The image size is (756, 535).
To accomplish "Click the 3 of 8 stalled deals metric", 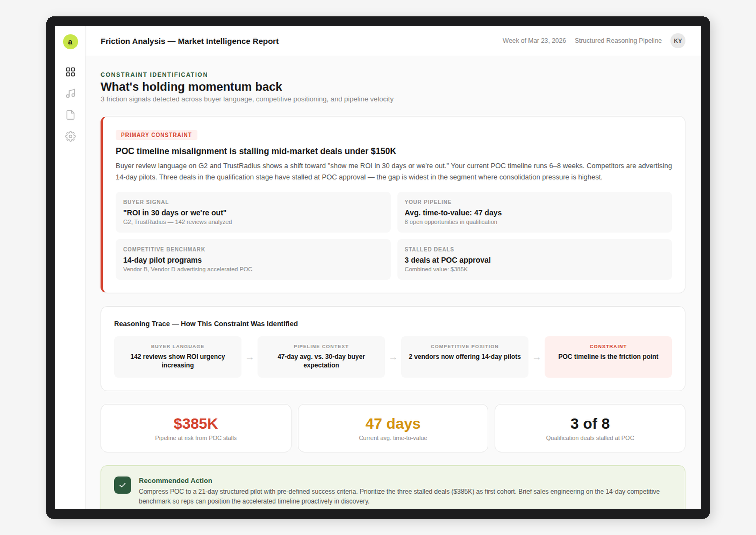I will [x=590, y=428].
